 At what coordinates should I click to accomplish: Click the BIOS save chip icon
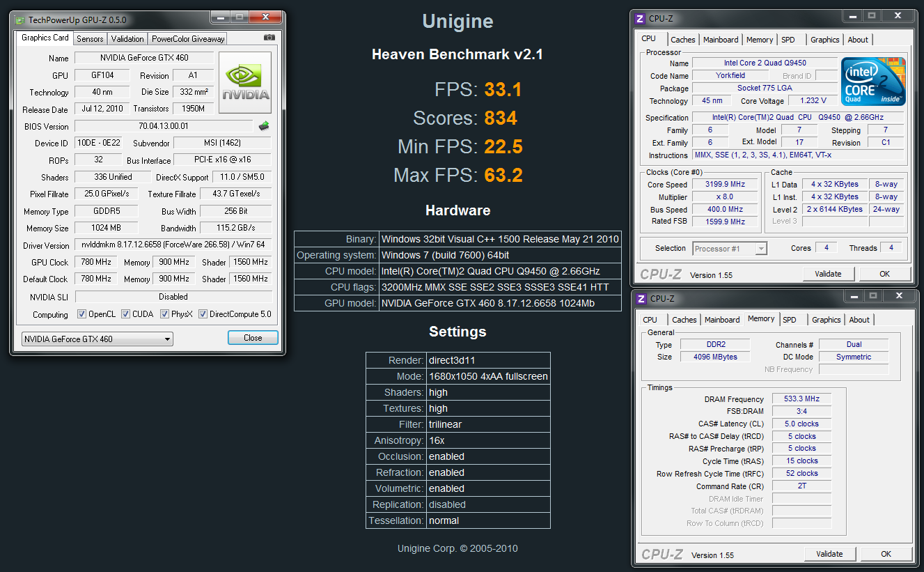point(264,126)
